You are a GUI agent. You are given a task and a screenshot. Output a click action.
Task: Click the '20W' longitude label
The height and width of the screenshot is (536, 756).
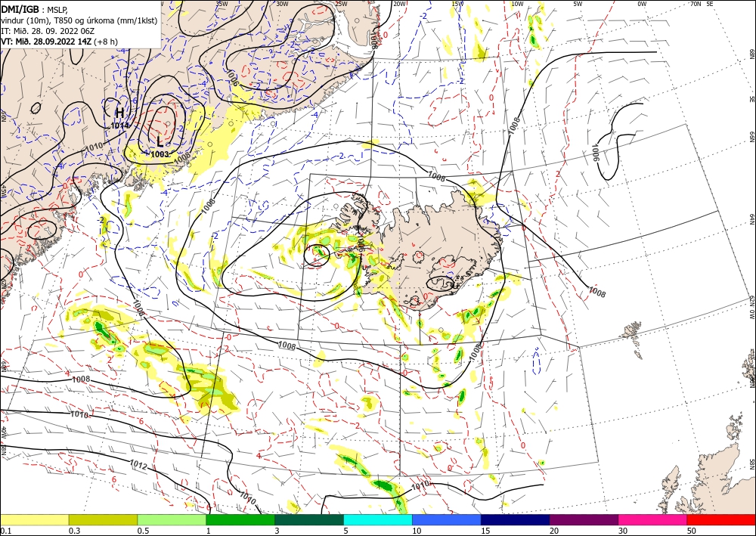click(x=399, y=4)
